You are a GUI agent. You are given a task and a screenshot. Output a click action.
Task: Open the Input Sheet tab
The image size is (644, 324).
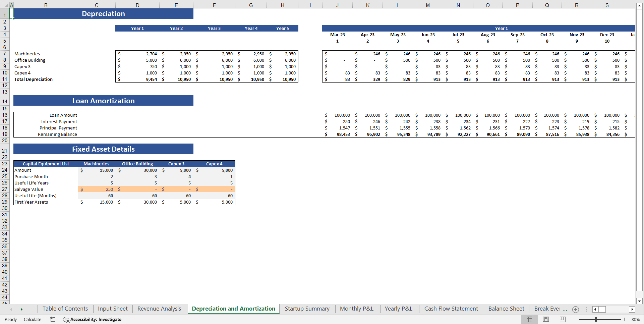point(112,309)
